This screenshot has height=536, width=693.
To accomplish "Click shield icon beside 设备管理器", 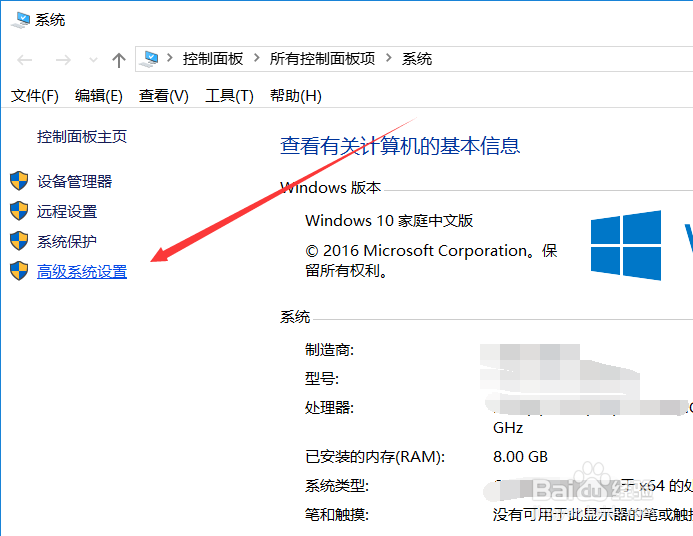I will (x=19, y=181).
